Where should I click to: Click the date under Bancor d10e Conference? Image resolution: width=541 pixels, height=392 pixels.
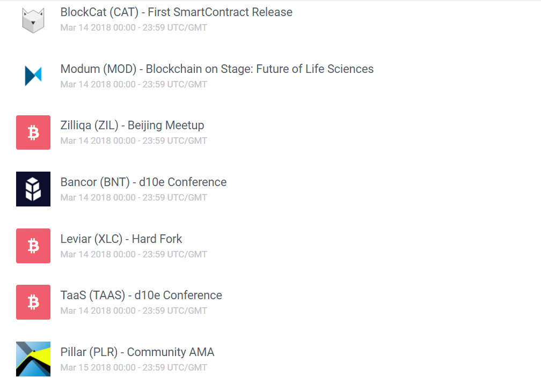(x=134, y=197)
